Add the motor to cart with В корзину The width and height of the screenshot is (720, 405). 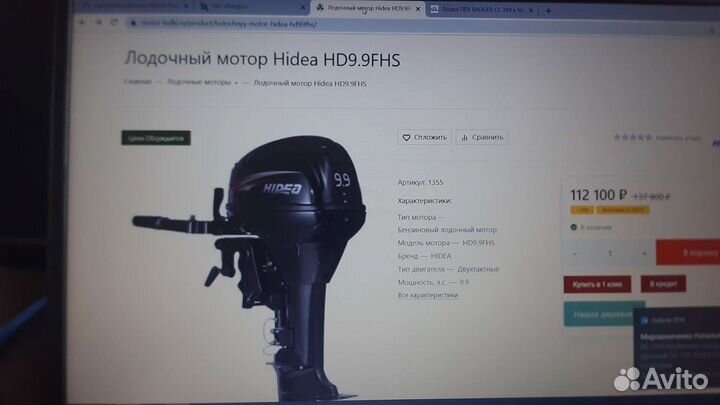(x=697, y=253)
